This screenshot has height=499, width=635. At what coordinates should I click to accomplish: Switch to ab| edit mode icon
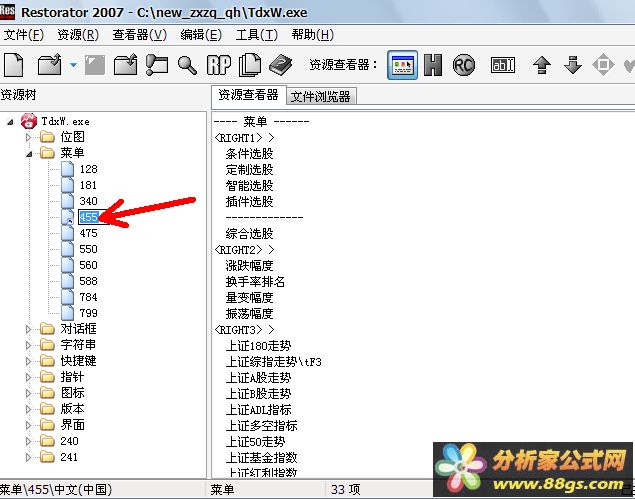click(x=503, y=65)
